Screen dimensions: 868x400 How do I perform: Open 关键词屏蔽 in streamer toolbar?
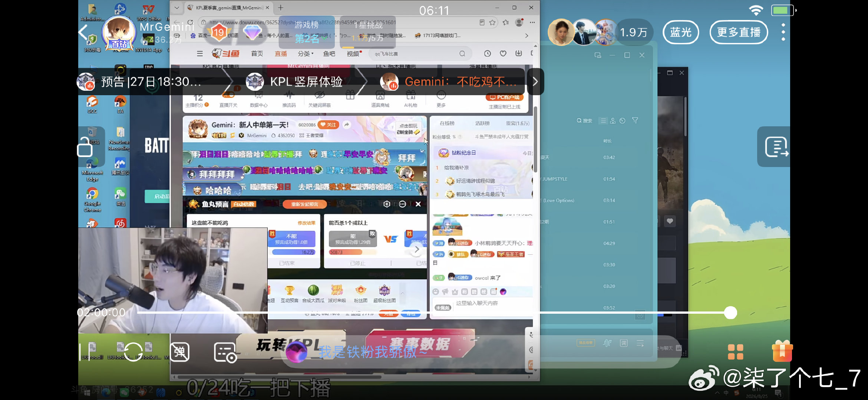coord(319,99)
